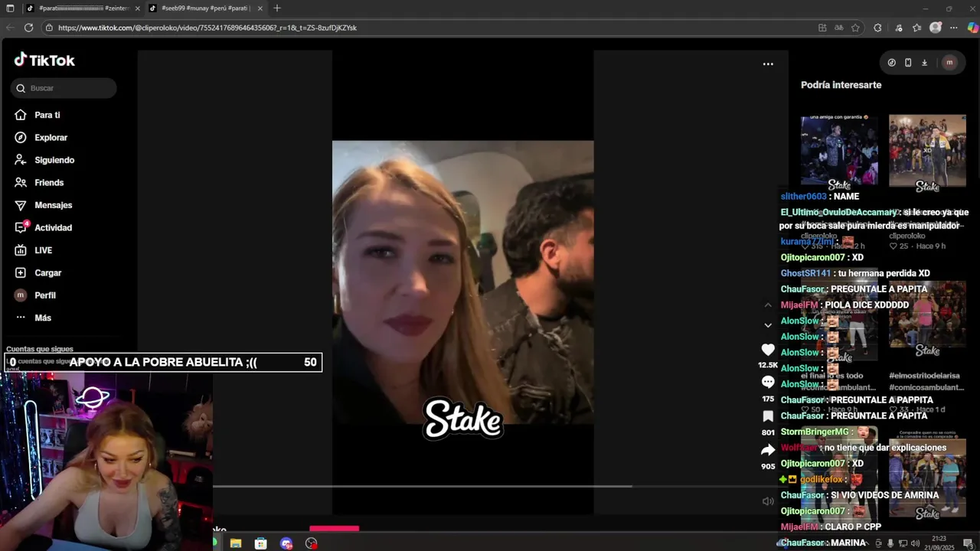Image resolution: width=980 pixels, height=551 pixels.
Task: Go to the next video with the down chevron
Action: tap(768, 325)
